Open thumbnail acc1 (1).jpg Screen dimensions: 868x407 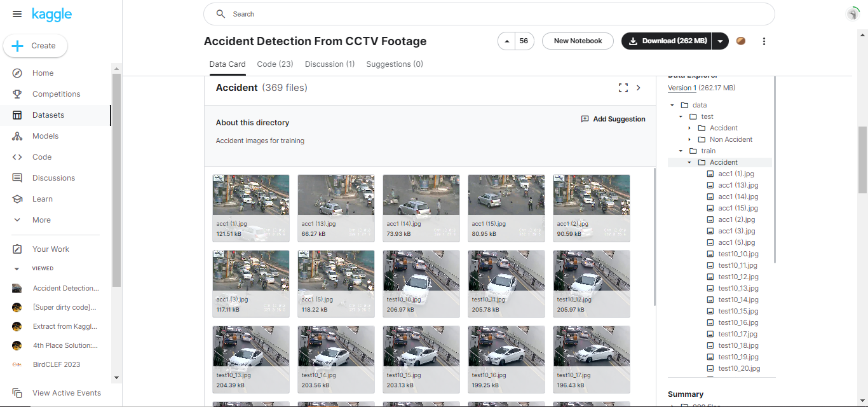click(x=251, y=208)
